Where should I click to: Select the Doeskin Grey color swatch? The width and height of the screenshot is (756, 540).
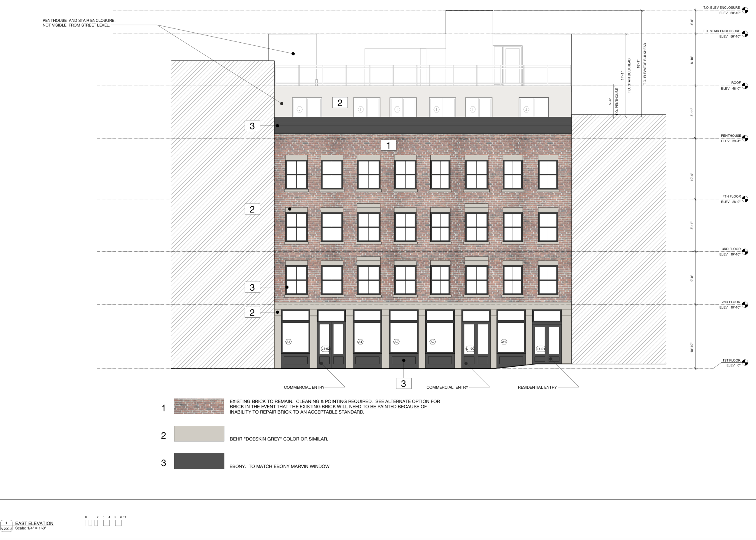coord(199,434)
